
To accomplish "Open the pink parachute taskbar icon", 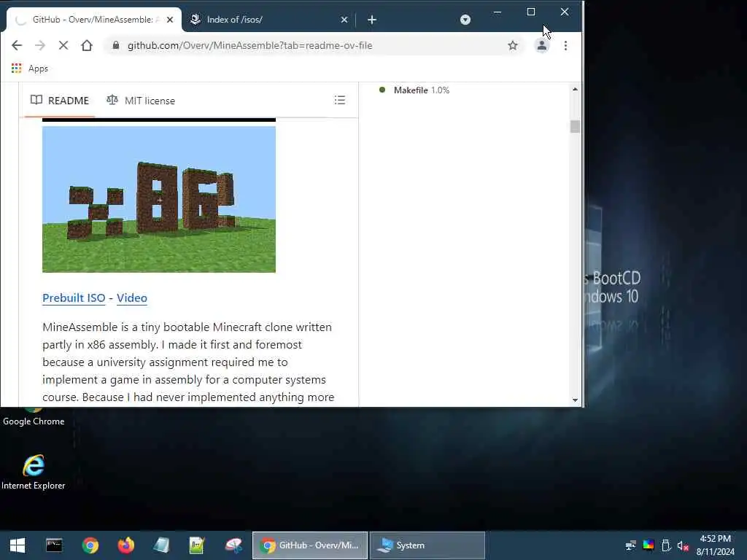I will (233, 545).
